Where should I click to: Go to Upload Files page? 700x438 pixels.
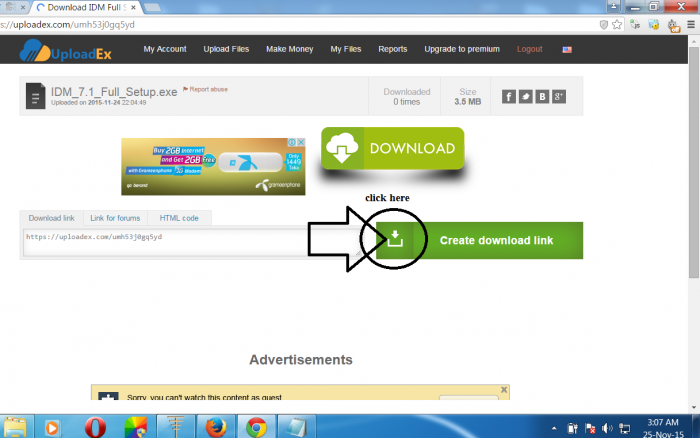[x=226, y=49]
